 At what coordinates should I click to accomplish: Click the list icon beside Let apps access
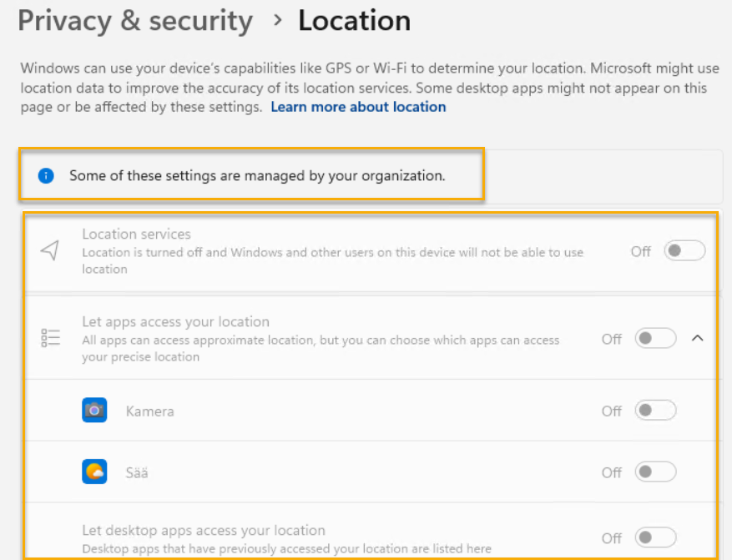(50, 338)
